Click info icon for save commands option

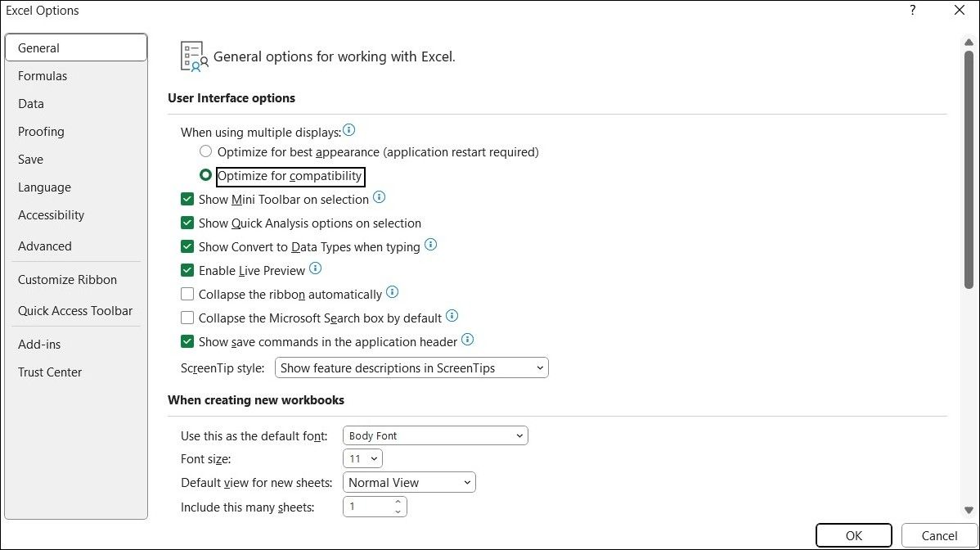(x=467, y=340)
